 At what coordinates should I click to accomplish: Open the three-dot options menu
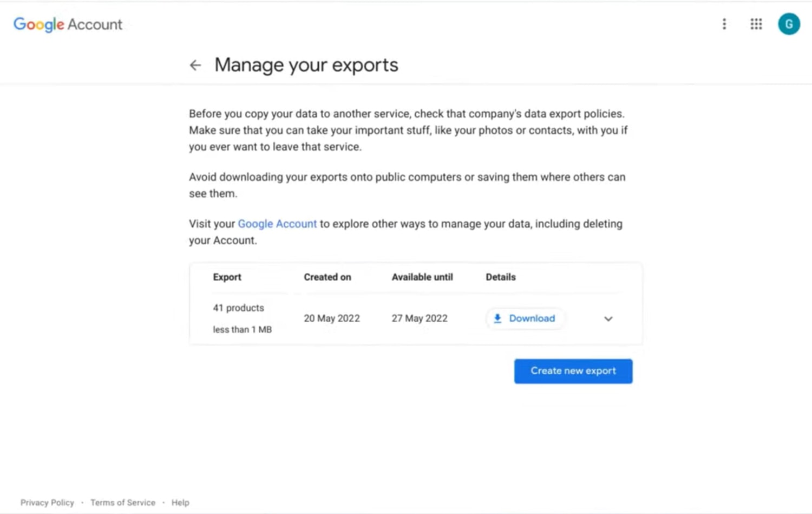click(724, 24)
